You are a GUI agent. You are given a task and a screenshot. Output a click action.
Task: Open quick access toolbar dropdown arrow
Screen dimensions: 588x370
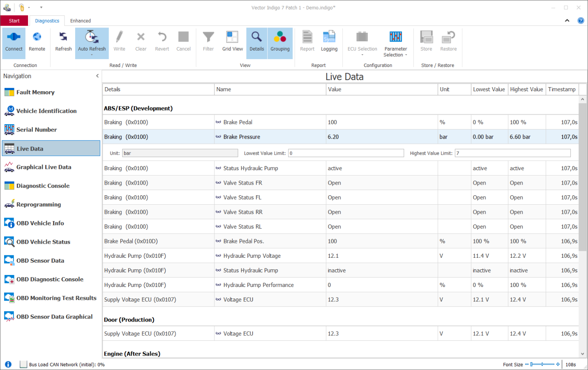click(41, 7)
